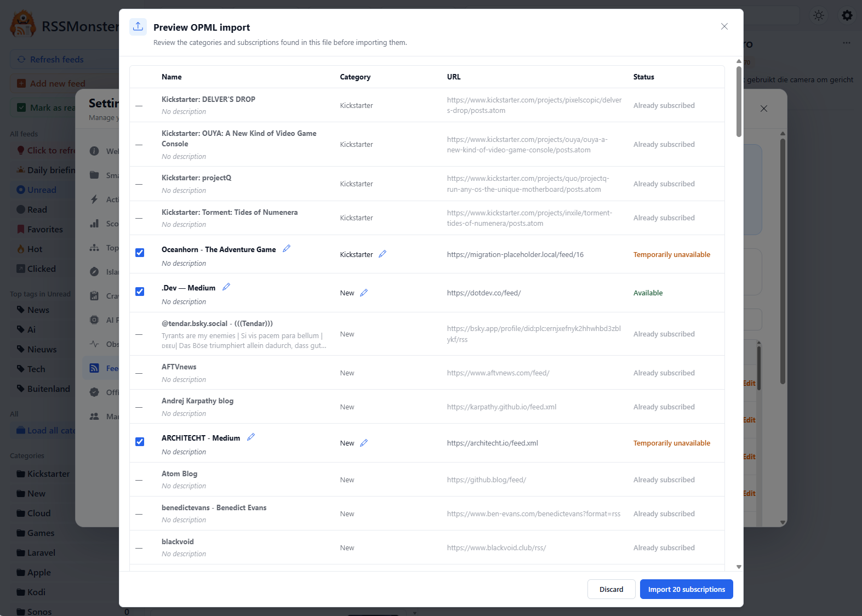
Task: Edit name of .Dev — Medium feed
Action: 226,287
